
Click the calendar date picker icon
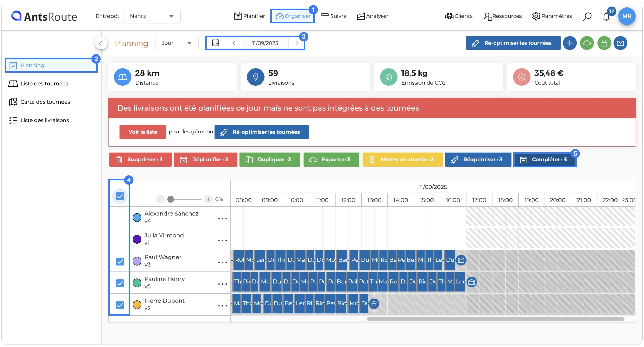point(215,43)
